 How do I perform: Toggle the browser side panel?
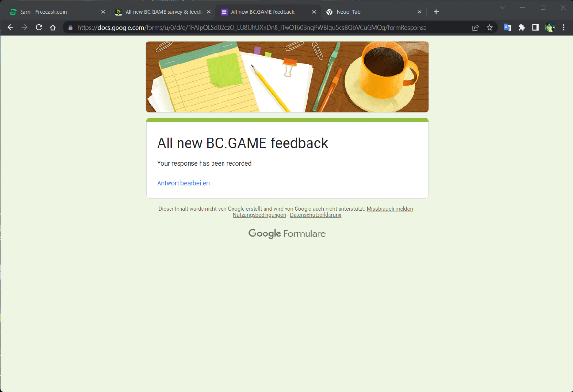535,28
